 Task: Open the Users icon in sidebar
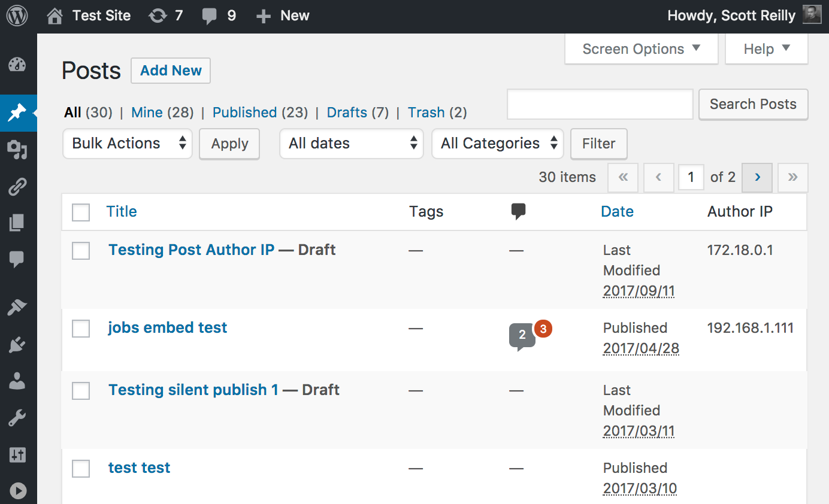[x=17, y=381]
